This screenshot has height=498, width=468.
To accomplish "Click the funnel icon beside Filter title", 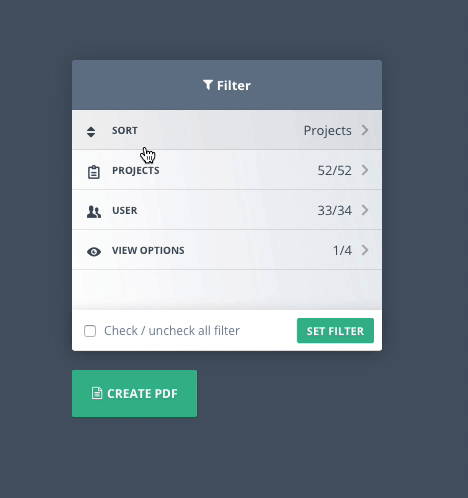I will point(208,85).
